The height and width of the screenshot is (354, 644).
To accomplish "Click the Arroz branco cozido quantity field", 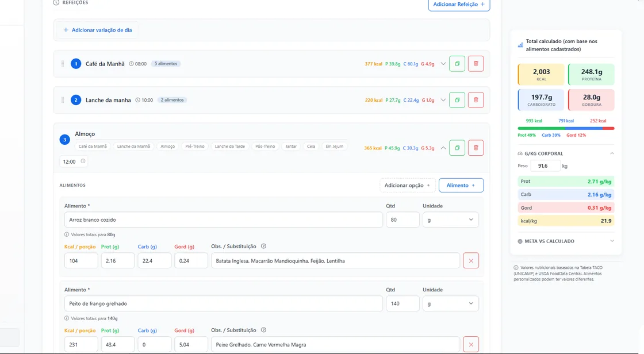I will coord(402,220).
